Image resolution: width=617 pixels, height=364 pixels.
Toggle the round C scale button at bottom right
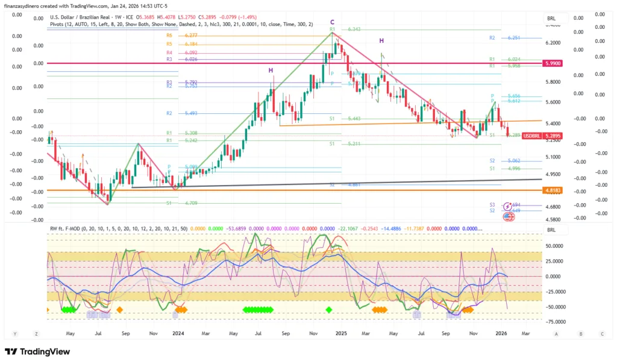pos(601,333)
